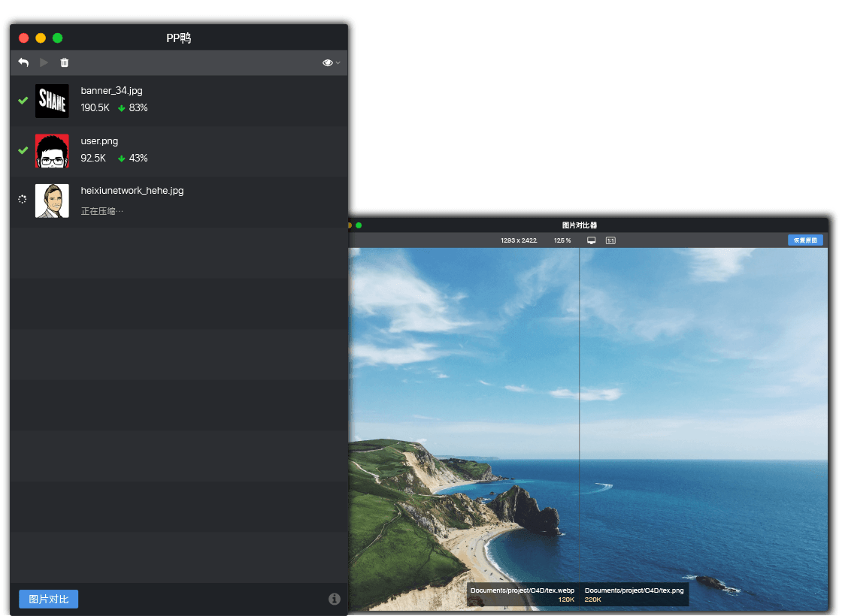Select the banner_34.jpg thumbnail
The height and width of the screenshot is (616, 842).
(52, 101)
